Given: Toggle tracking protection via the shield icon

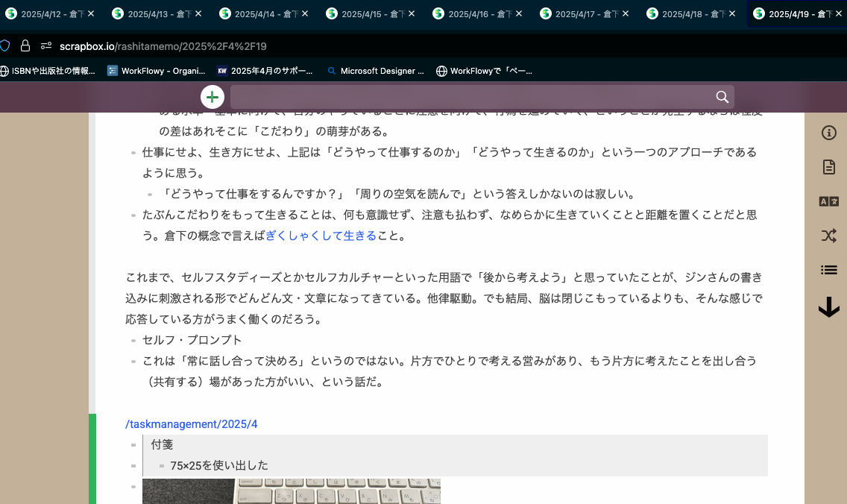Looking at the screenshot, I should pyautogui.click(x=5, y=44).
